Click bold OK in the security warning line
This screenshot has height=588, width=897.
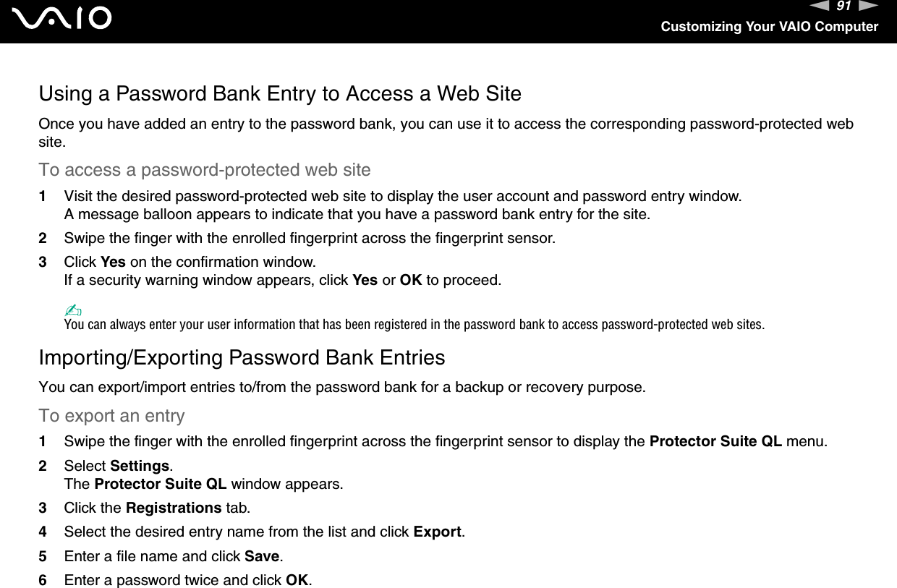(x=411, y=280)
